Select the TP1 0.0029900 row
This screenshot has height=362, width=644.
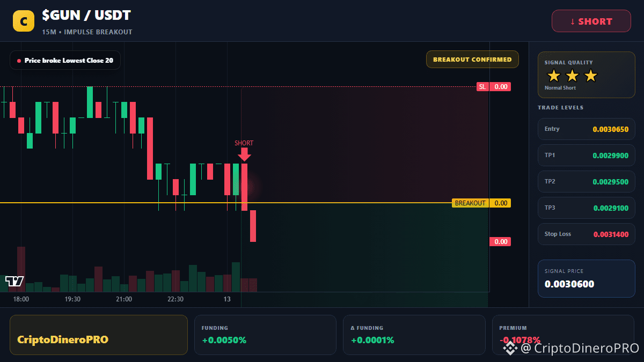(x=587, y=155)
